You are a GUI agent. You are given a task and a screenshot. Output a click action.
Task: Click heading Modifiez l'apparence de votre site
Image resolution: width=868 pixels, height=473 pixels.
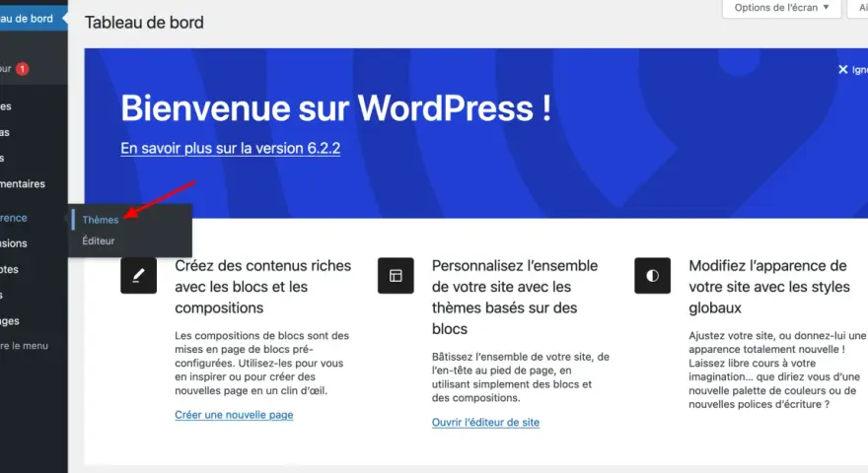pos(769,287)
